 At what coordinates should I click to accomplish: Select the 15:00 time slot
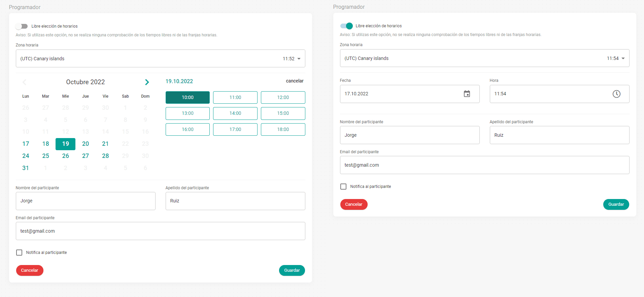point(283,113)
